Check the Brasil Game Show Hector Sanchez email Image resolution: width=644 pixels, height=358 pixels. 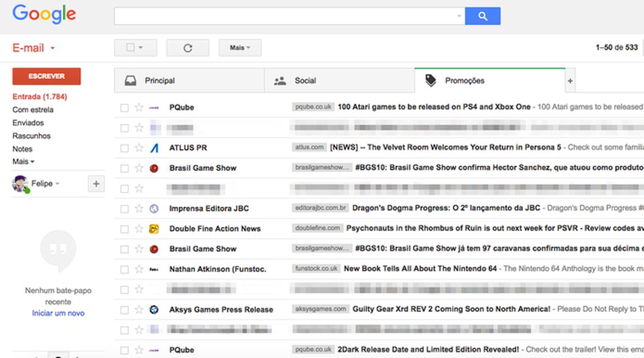tap(124, 168)
